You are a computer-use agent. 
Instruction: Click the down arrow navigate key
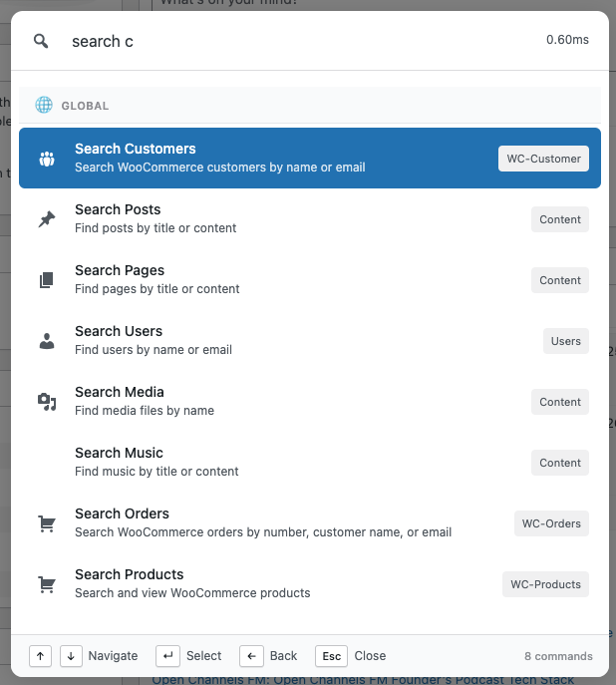pyautogui.click(x=71, y=655)
